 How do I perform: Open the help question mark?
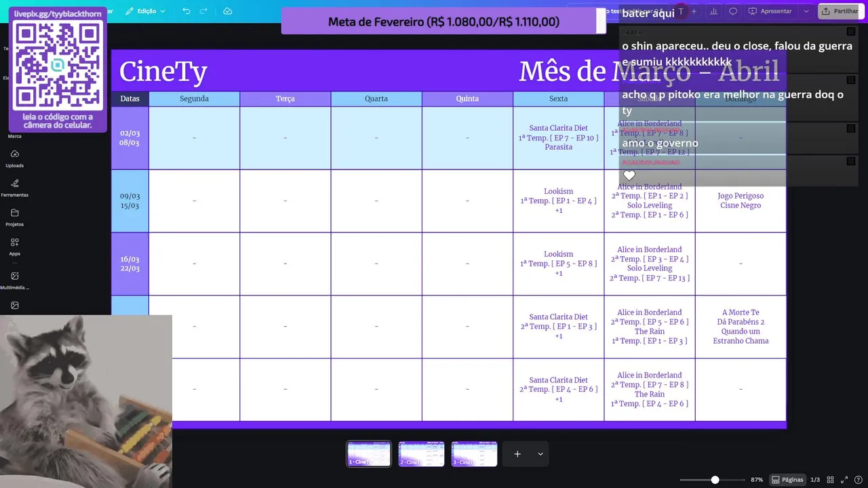click(x=859, y=480)
